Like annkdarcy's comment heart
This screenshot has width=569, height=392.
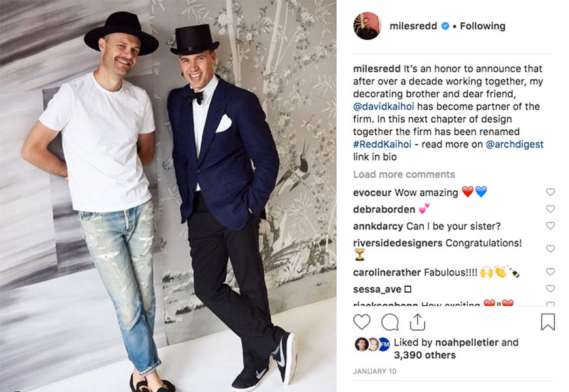(x=551, y=225)
